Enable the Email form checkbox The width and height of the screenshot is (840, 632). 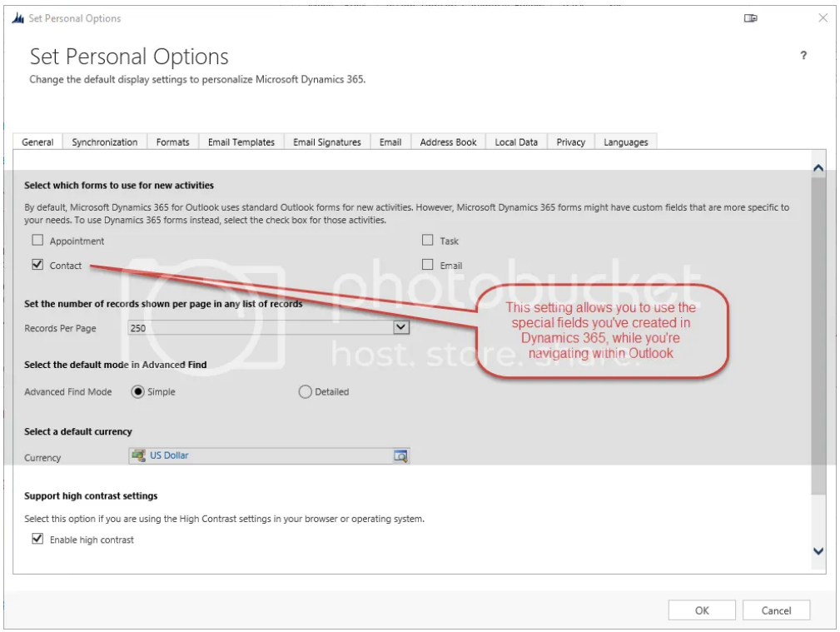point(428,264)
